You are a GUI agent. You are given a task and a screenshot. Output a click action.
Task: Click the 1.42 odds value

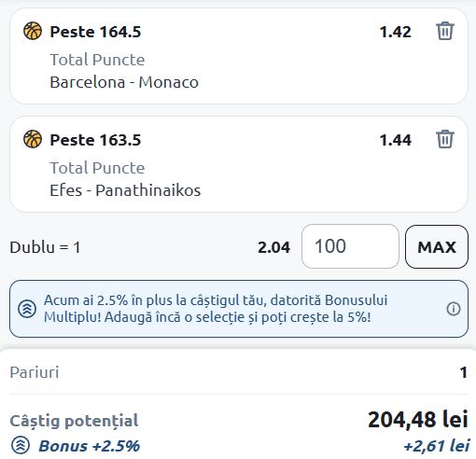tap(396, 32)
